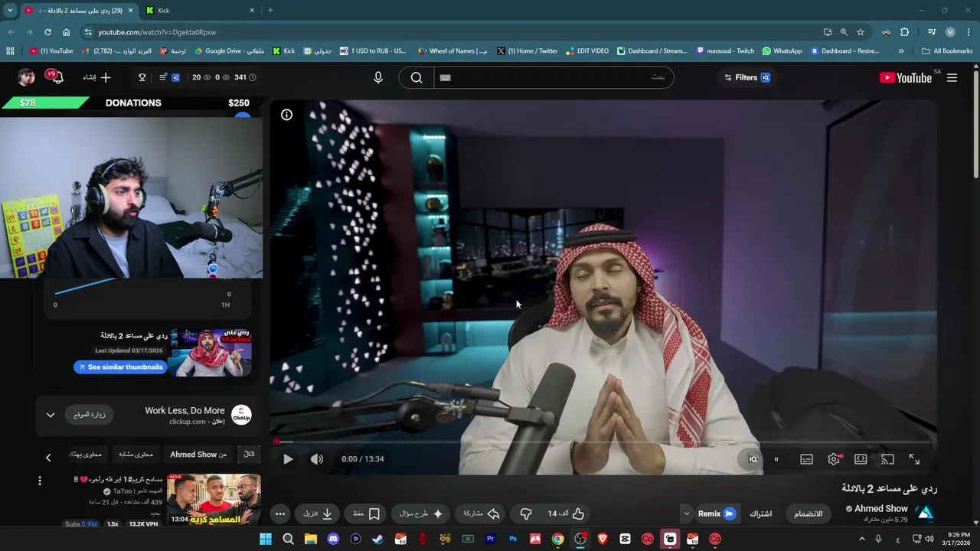Open the Create video plus button

[x=97, y=77]
